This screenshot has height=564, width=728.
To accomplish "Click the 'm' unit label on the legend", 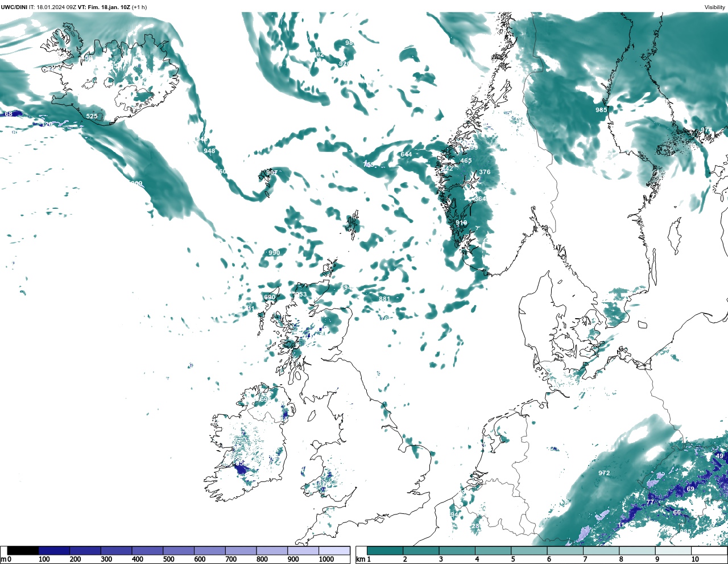I will click(3, 559).
